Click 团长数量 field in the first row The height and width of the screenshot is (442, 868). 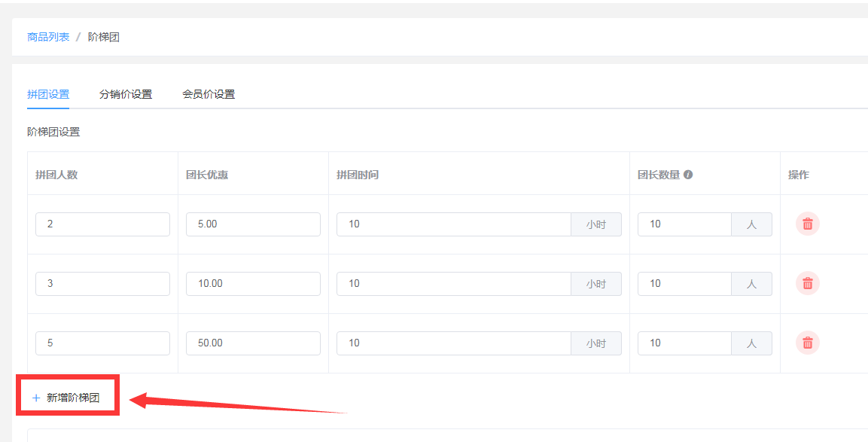tap(685, 224)
